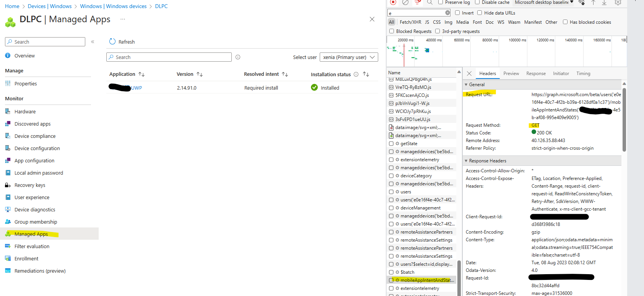This screenshot has height=296, width=644.
Task: Go to Home breadcrumb link
Action: coord(12,6)
